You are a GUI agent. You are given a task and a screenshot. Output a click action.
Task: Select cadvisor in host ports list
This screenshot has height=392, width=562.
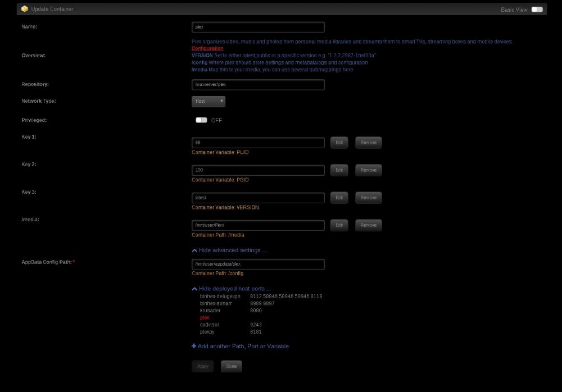(209, 325)
